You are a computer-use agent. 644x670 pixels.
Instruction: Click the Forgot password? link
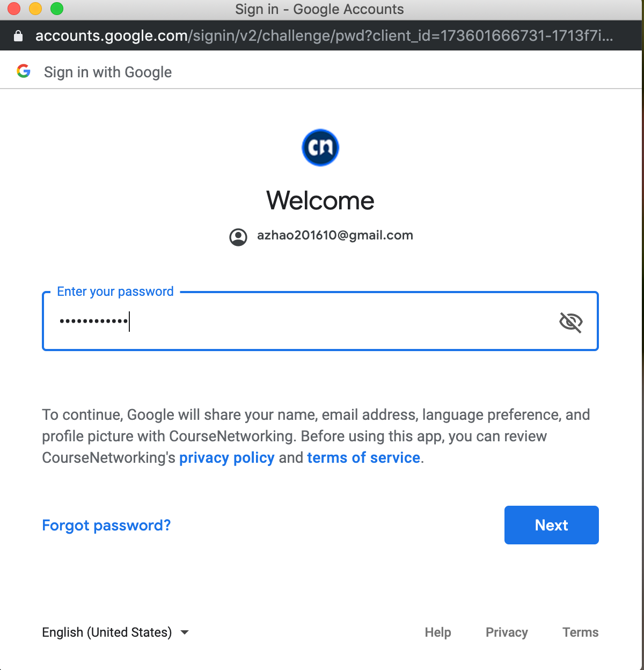coord(106,525)
